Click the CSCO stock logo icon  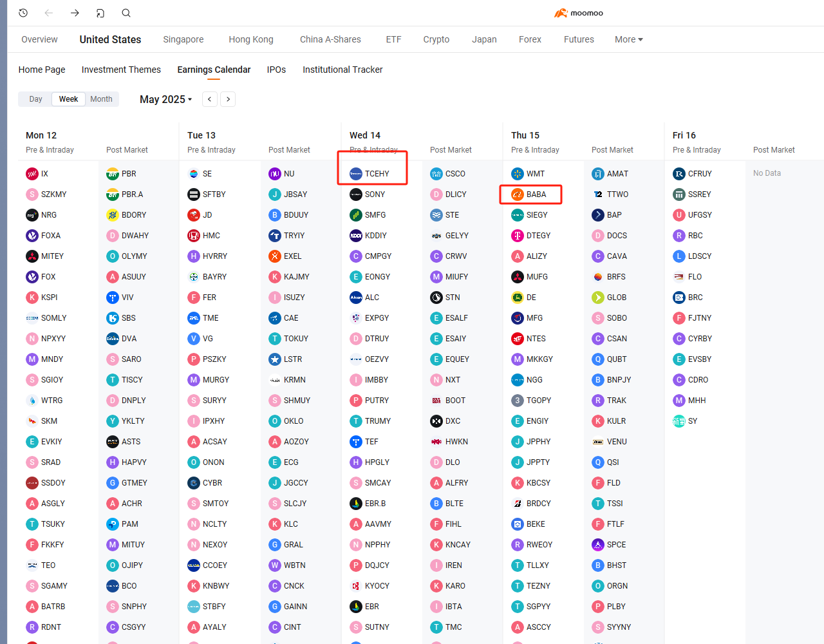[x=436, y=174]
